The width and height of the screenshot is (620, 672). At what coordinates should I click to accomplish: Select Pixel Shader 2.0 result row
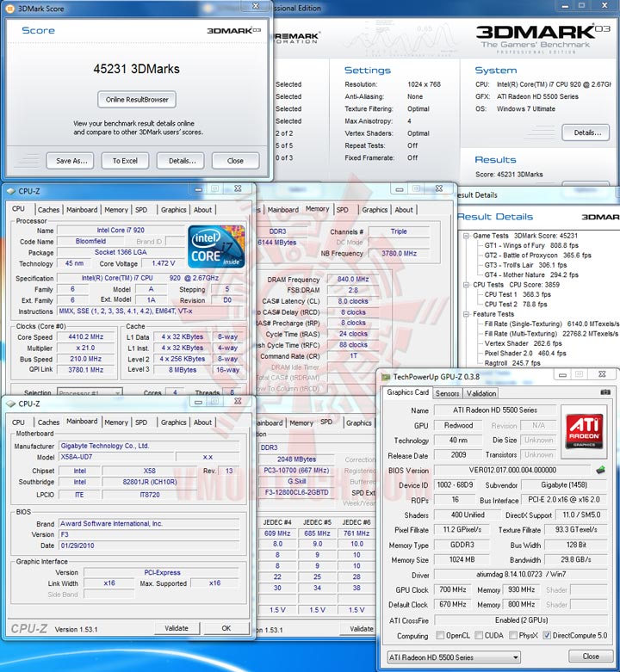(x=524, y=353)
